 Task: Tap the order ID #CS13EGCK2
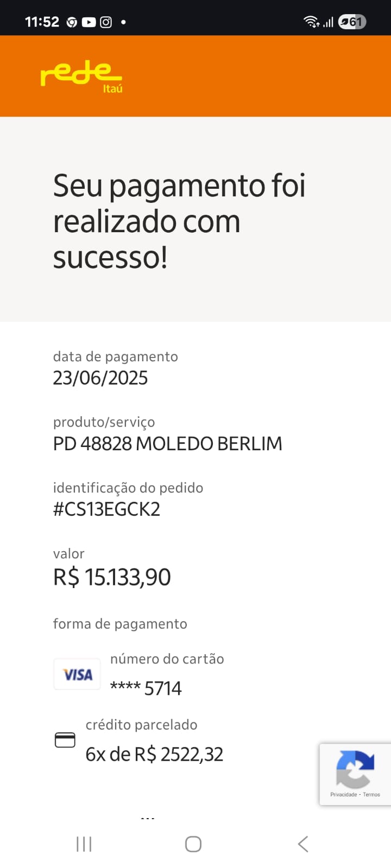tap(106, 509)
